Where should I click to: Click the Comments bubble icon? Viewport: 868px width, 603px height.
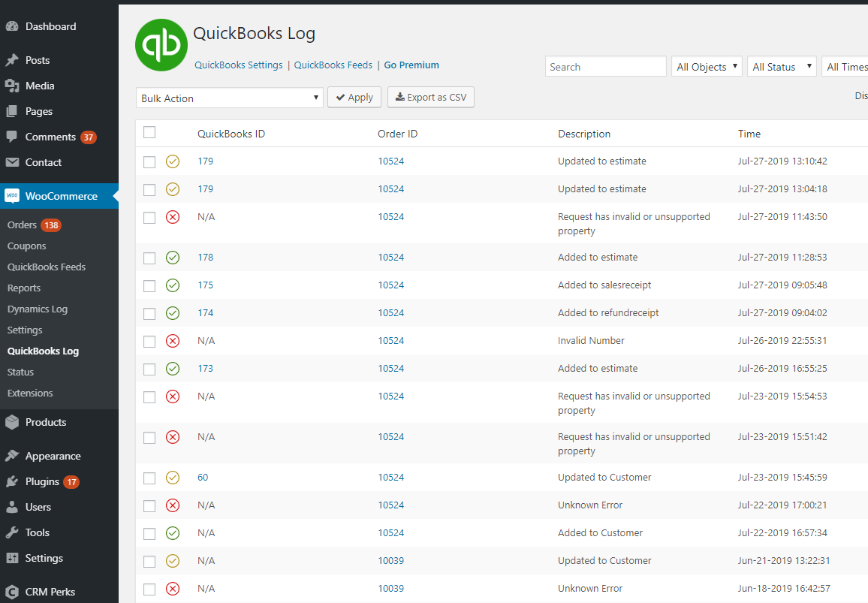(12, 136)
